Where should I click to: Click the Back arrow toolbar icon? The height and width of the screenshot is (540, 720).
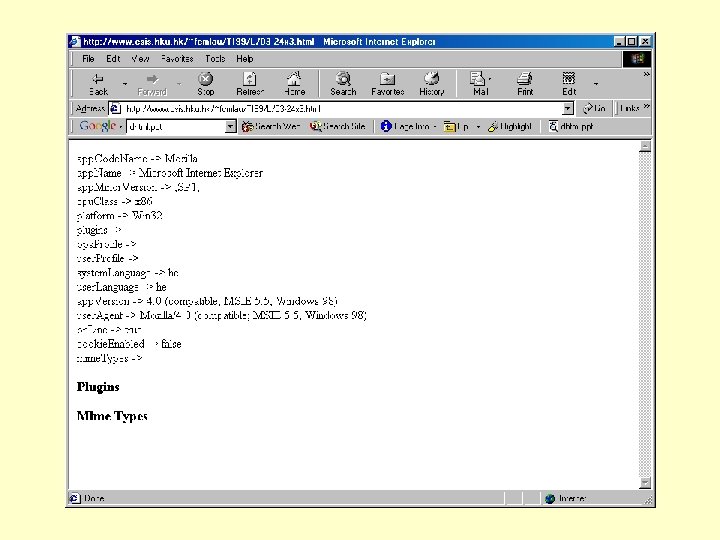point(98,79)
